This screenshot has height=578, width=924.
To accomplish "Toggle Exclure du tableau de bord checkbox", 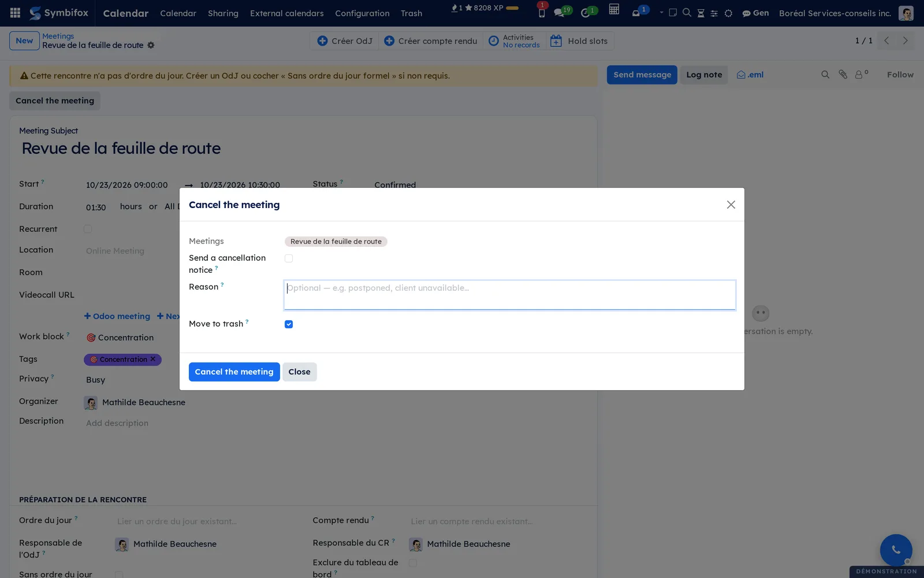I will tap(413, 562).
